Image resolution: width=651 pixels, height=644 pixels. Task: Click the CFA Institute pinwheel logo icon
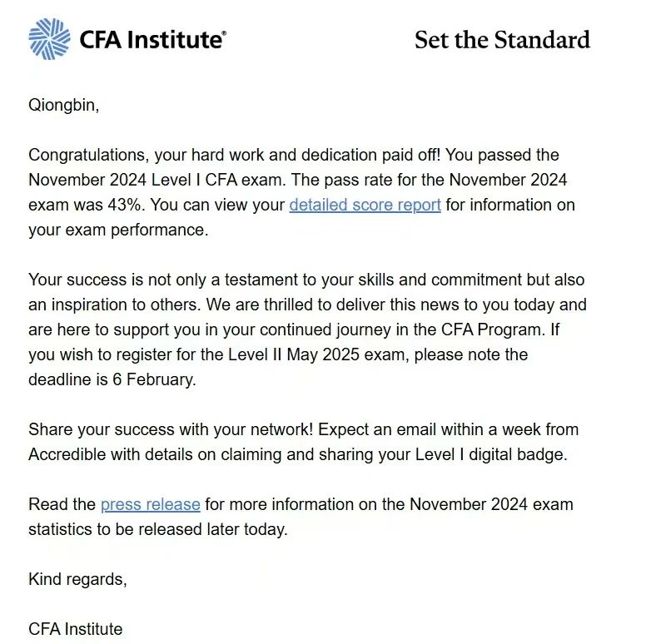pos(49,39)
